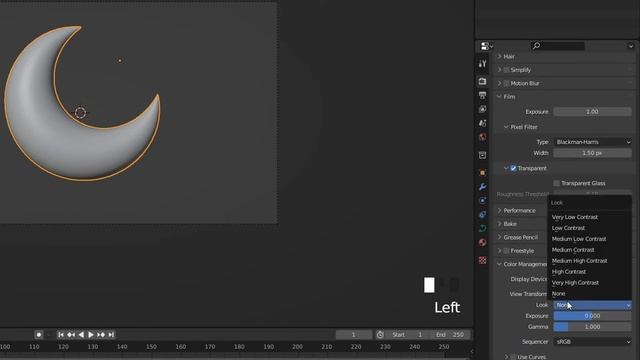Jump to next keyframe

101,335
